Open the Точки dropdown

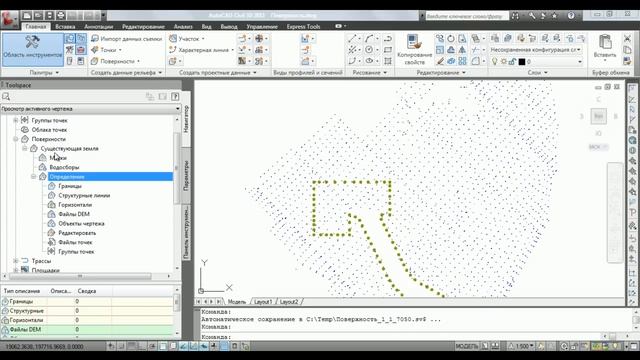[x=107, y=50]
